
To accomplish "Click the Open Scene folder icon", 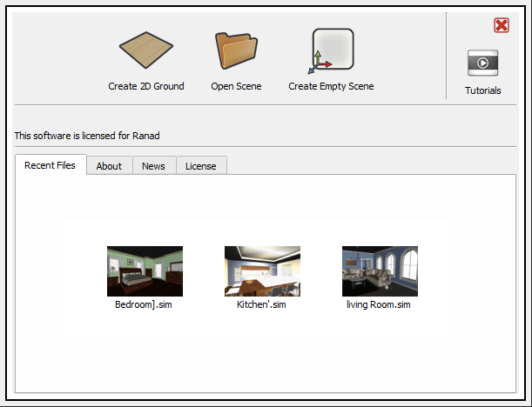I will coord(236,50).
